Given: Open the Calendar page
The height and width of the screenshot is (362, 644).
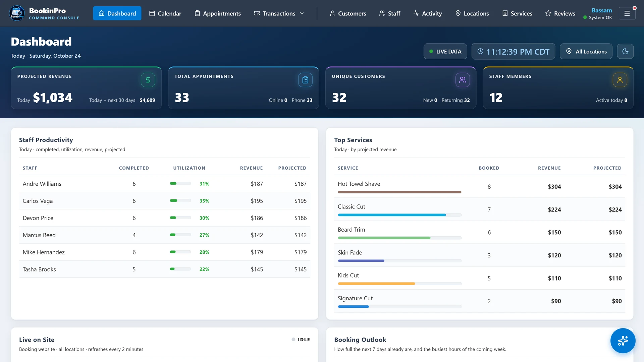Looking at the screenshot, I should (165, 13).
